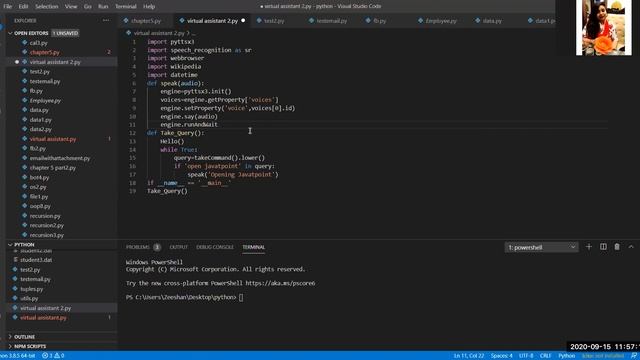Screen dimensions: 640x360
Task: Open data1.py in Open Editors list
Action: coord(40,120)
